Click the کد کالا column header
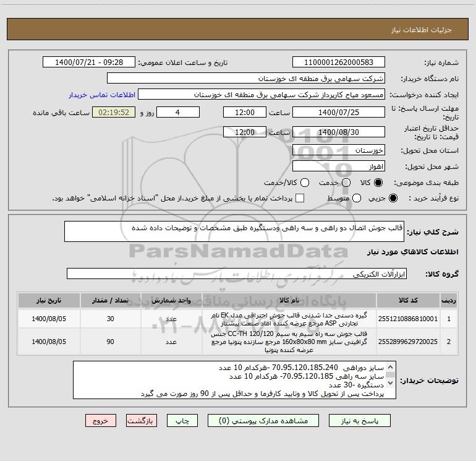Viewport: 476px width, 461px height. [x=408, y=300]
